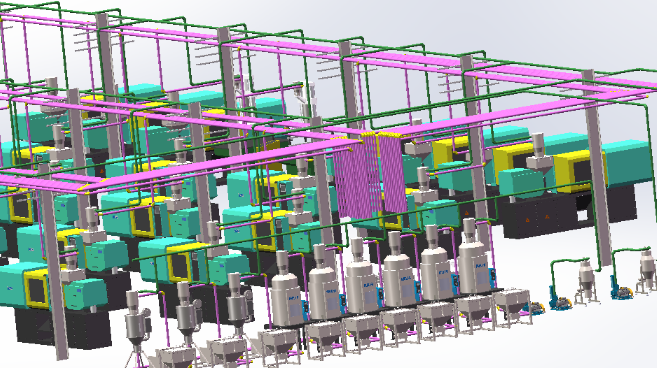Viewport: 657px width, 368px height.
Task: Select the rightmost storage bin in front row
Action: (513, 305)
